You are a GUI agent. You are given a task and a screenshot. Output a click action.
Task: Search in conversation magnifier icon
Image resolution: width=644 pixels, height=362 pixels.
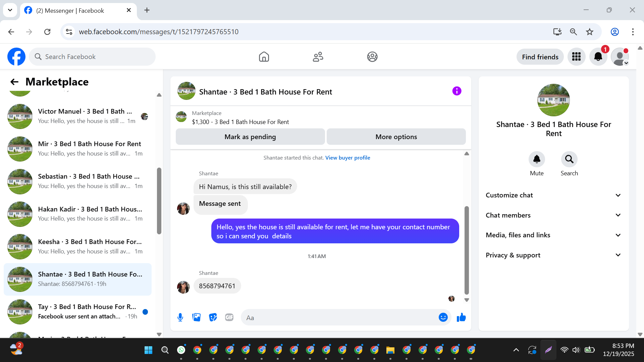(x=569, y=159)
